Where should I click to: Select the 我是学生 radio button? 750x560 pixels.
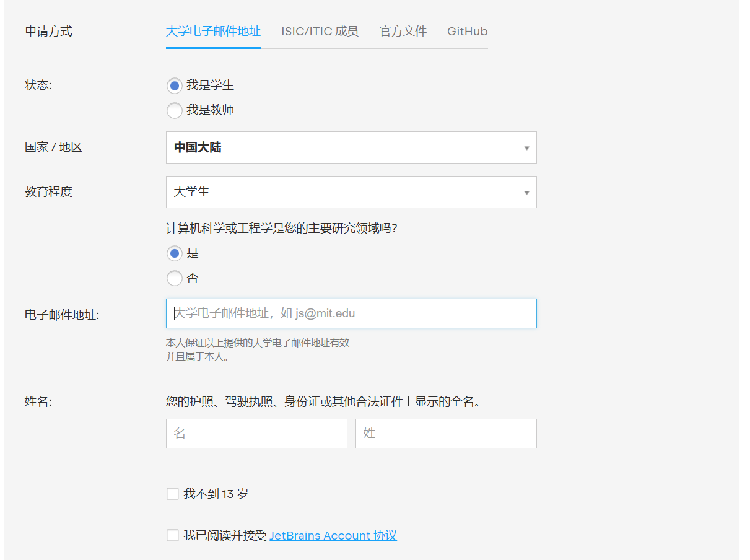(x=175, y=85)
